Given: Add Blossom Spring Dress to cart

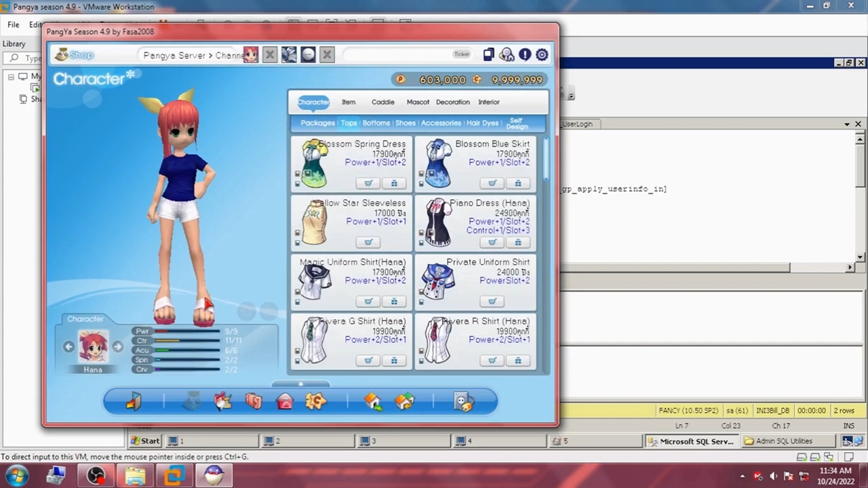Looking at the screenshot, I should point(368,183).
